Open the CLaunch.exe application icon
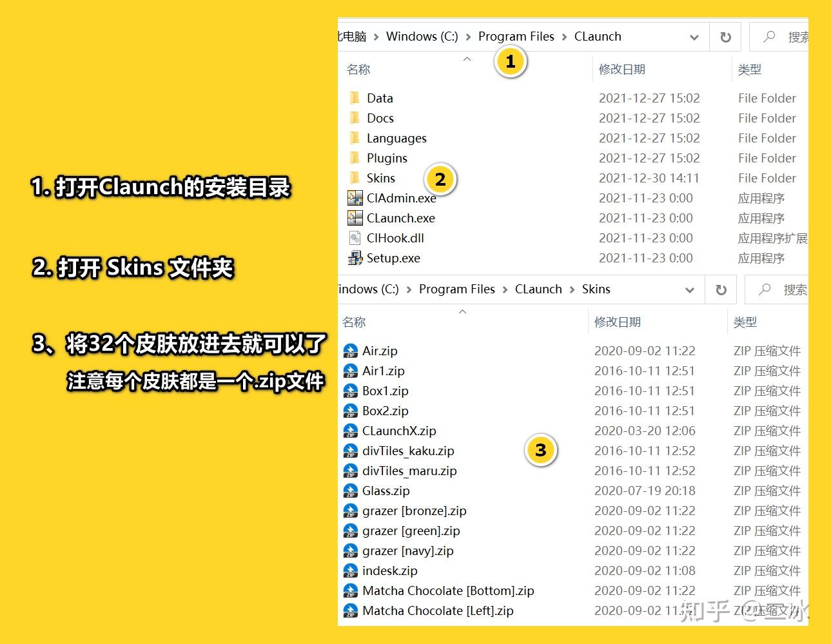Viewport: 831px width, 644px height. pyautogui.click(x=355, y=218)
